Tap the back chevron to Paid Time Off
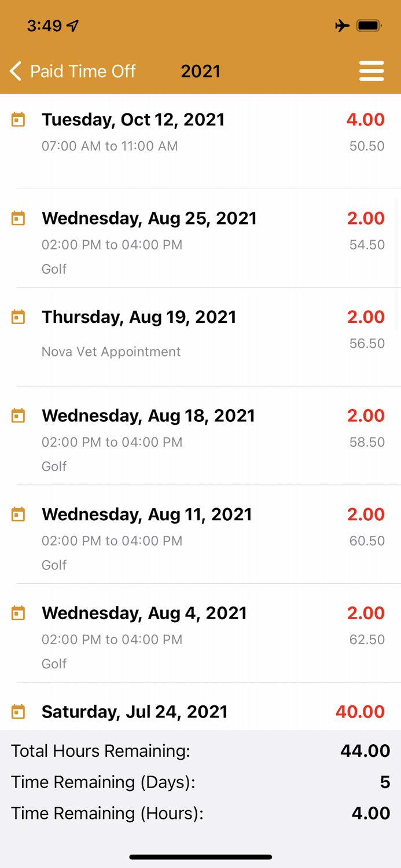 point(14,71)
